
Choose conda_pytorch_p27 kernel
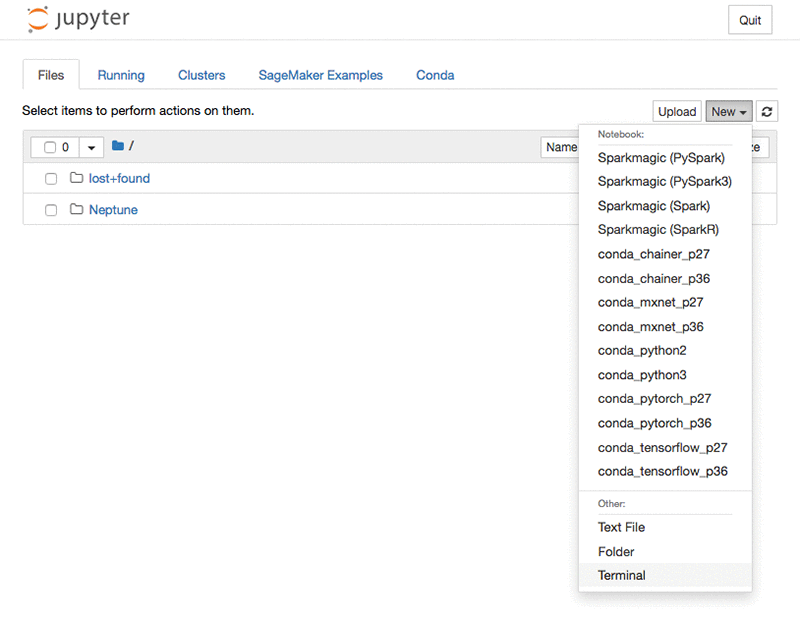[x=665, y=399]
